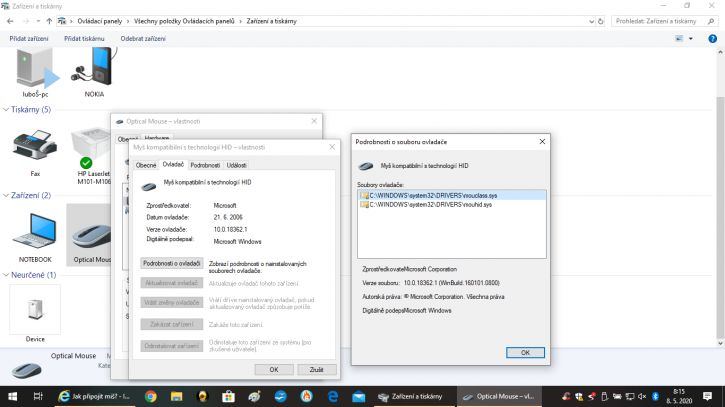Switch to the Ovladač tab
Screen dimensions: 725x407
coord(173,164)
